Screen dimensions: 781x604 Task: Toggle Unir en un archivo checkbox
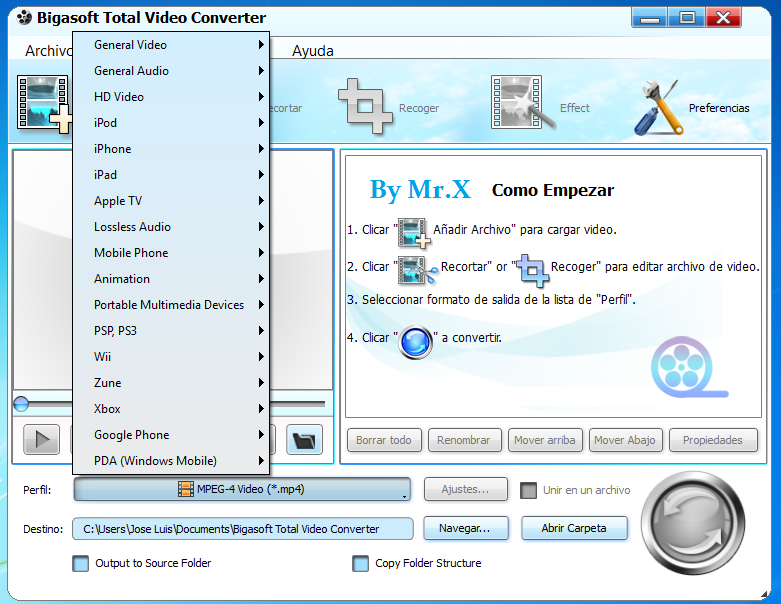tap(528, 490)
